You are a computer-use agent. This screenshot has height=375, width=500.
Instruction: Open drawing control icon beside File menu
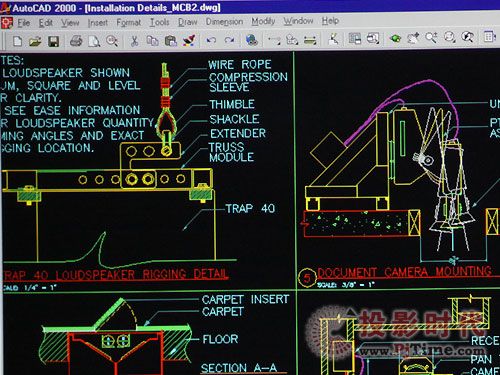coord(7,23)
